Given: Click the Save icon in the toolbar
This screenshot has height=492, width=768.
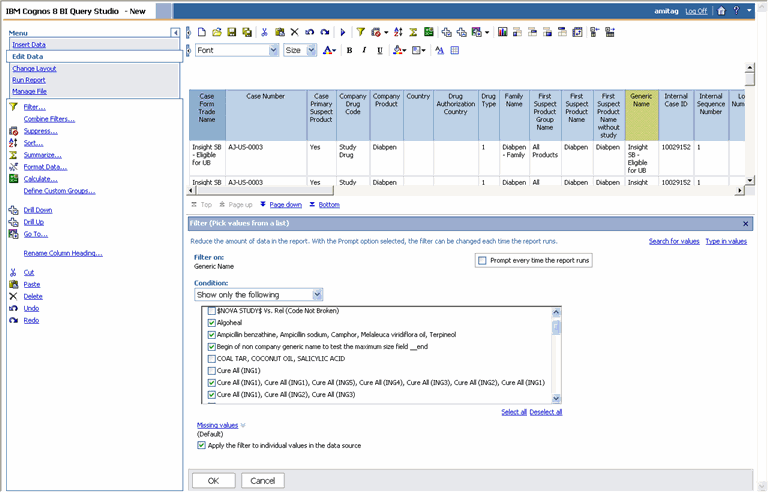Looking at the screenshot, I should [232, 32].
